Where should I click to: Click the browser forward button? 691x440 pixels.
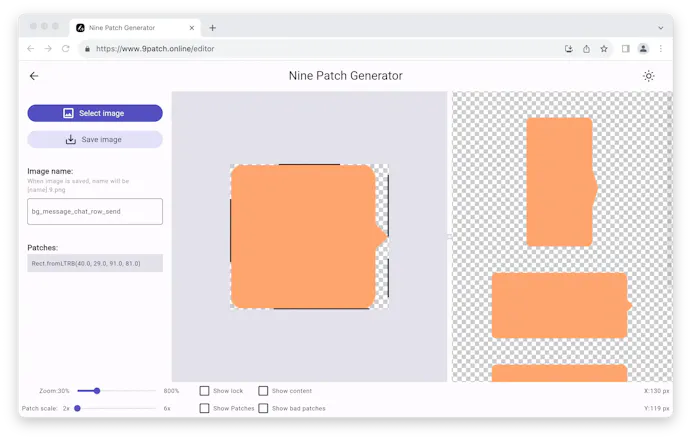point(48,48)
